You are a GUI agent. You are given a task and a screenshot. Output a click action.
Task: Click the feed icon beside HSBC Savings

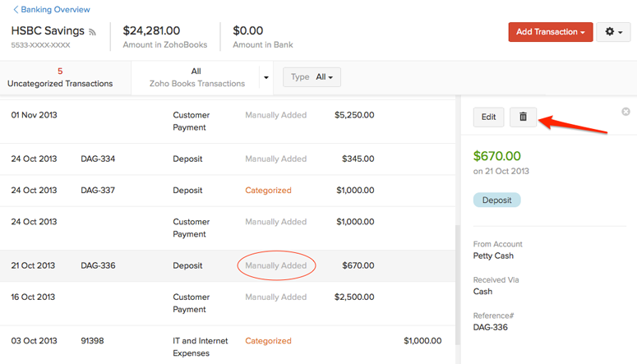coord(93,32)
